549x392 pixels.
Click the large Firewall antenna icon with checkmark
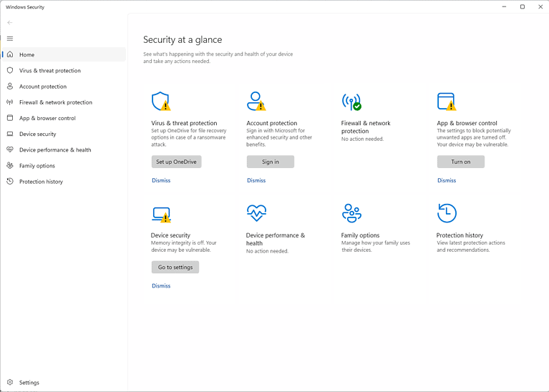(351, 102)
